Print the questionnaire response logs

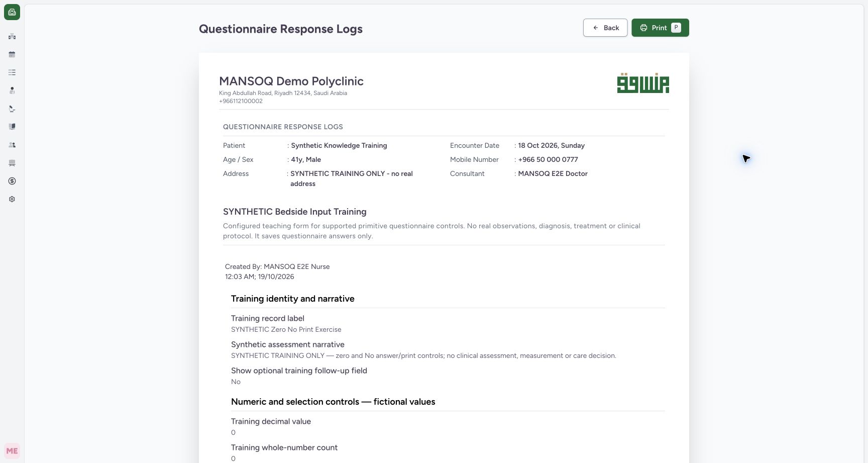click(660, 28)
